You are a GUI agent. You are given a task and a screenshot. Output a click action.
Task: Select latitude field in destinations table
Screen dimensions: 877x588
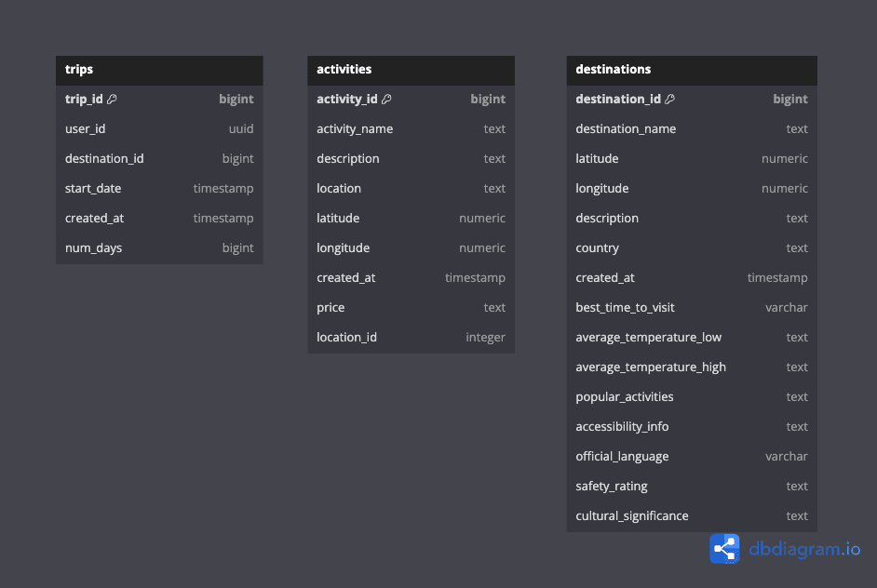tap(692, 159)
